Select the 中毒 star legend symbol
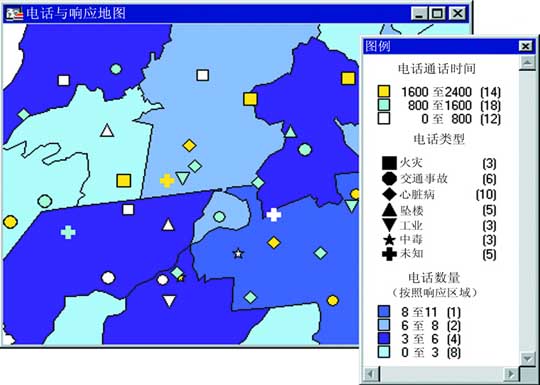Screen dimensions: 540x385 pyautogui.click(x=389, y=239)
